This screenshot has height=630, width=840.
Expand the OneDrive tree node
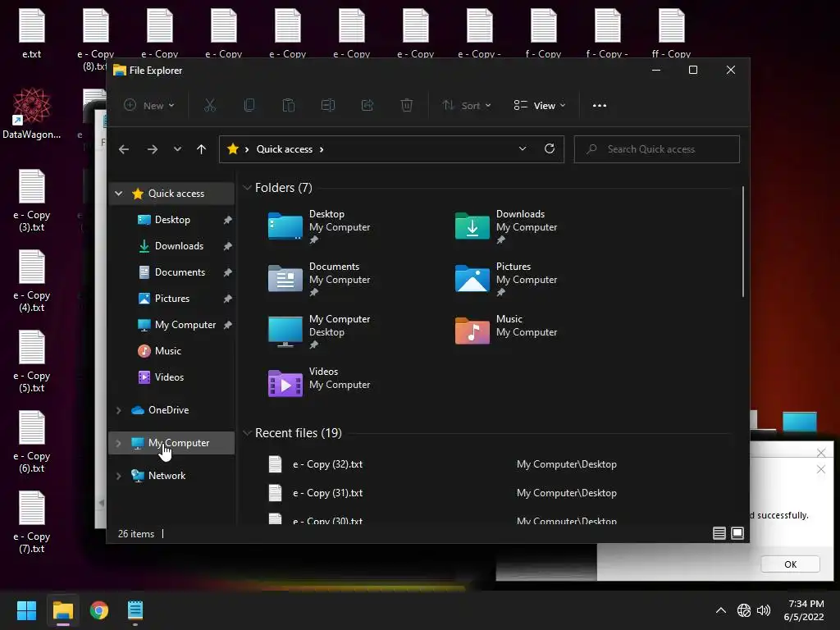pyautogui.click(x=119, y=410)
